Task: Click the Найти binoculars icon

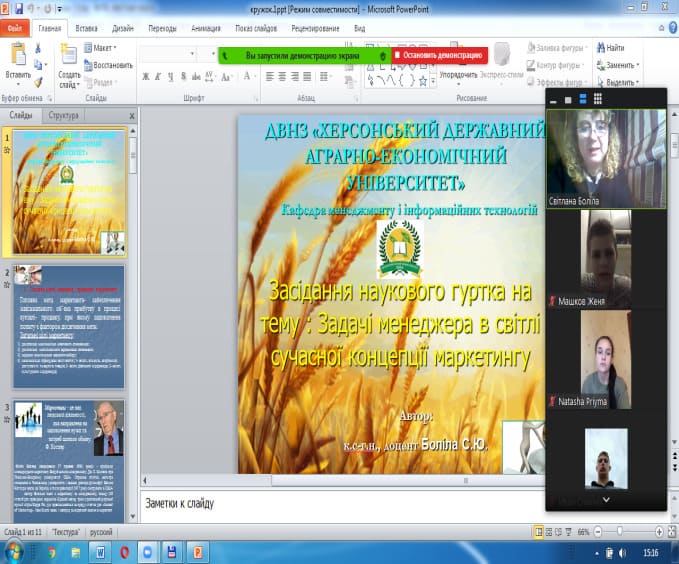Action: click(x=601, y=47)
